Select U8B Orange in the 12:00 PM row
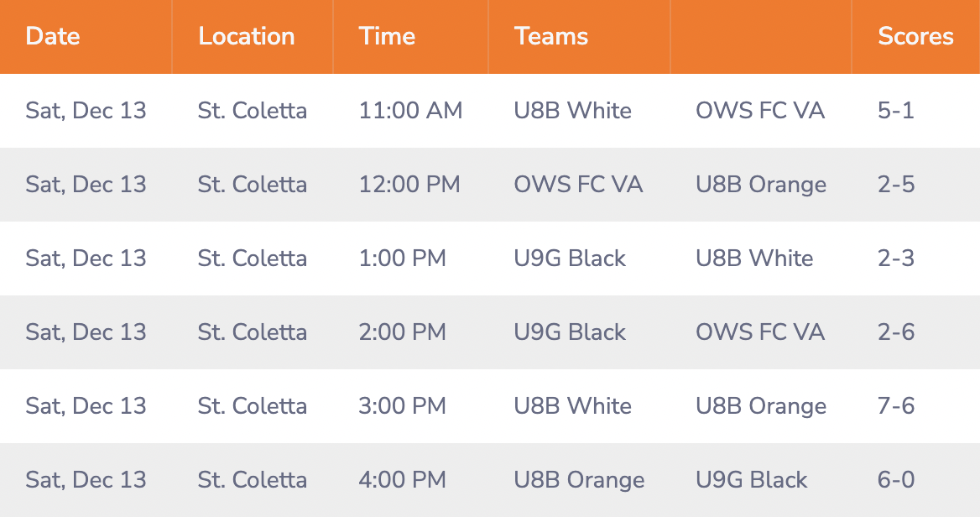Screen dimensions: 980x517 [761, 185]
